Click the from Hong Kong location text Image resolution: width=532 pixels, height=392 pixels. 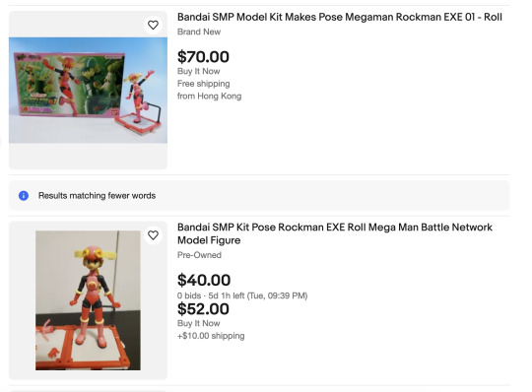click(209, 97)
